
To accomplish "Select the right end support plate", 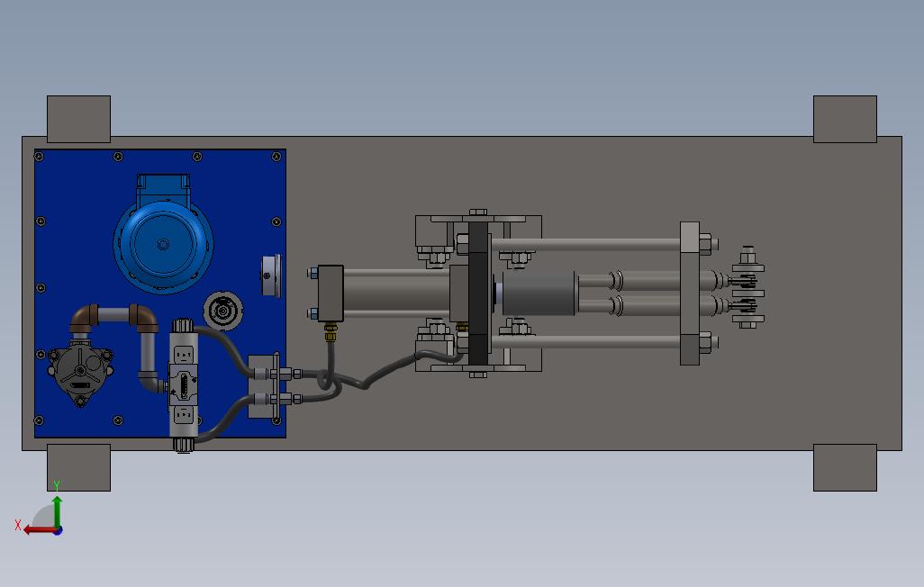I will tap(690, 293).
